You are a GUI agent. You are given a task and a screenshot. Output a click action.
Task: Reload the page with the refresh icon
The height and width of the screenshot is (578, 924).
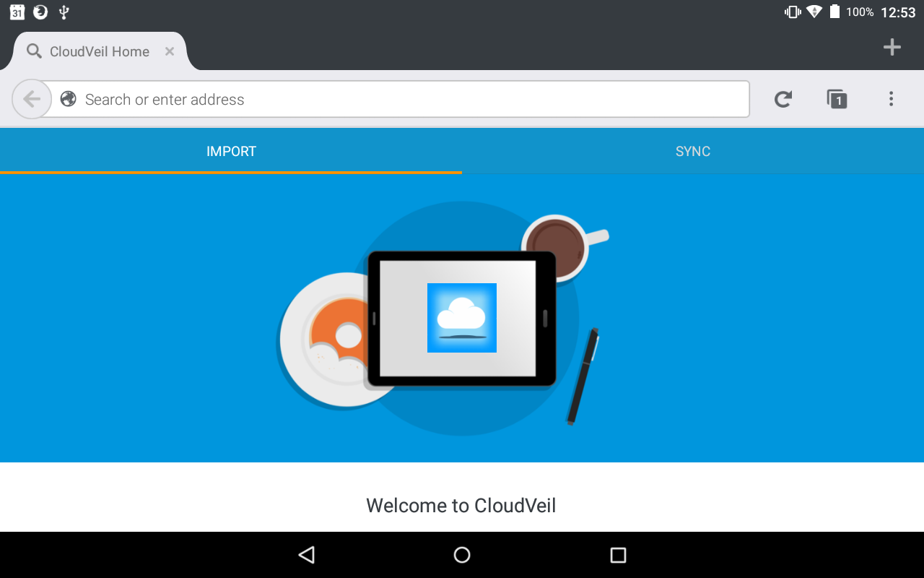[x=783, y=99]
